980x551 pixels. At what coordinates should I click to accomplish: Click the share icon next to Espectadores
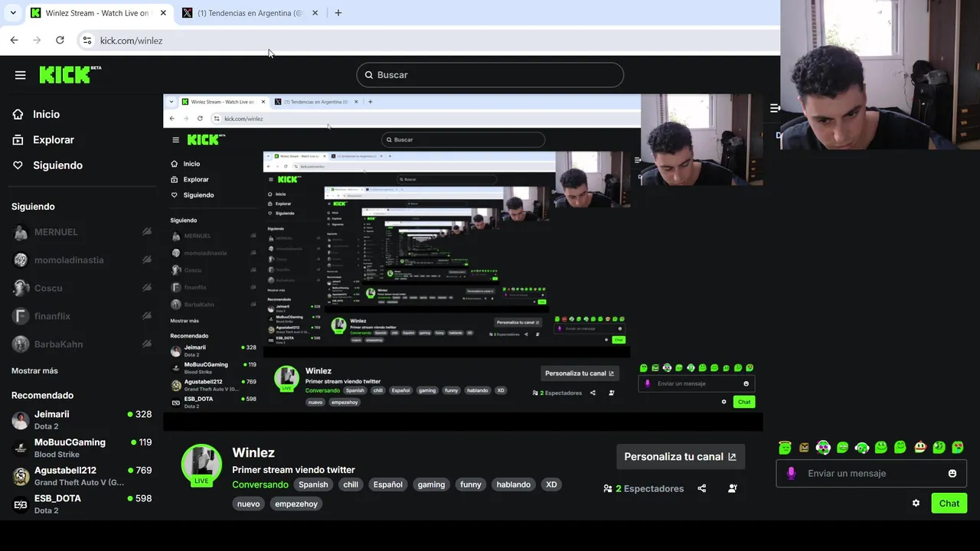(x=702, y=488)
